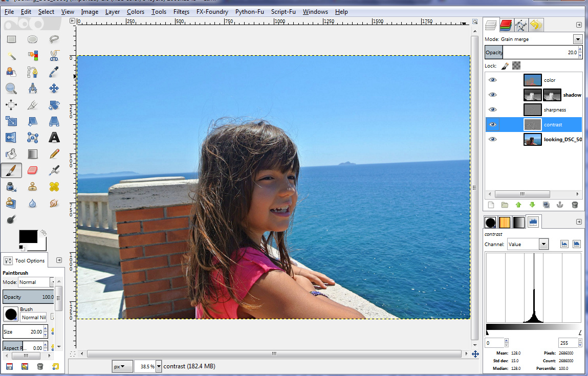Choose the Pencil tool
This screenshot has width=588, height=376.
54,154
